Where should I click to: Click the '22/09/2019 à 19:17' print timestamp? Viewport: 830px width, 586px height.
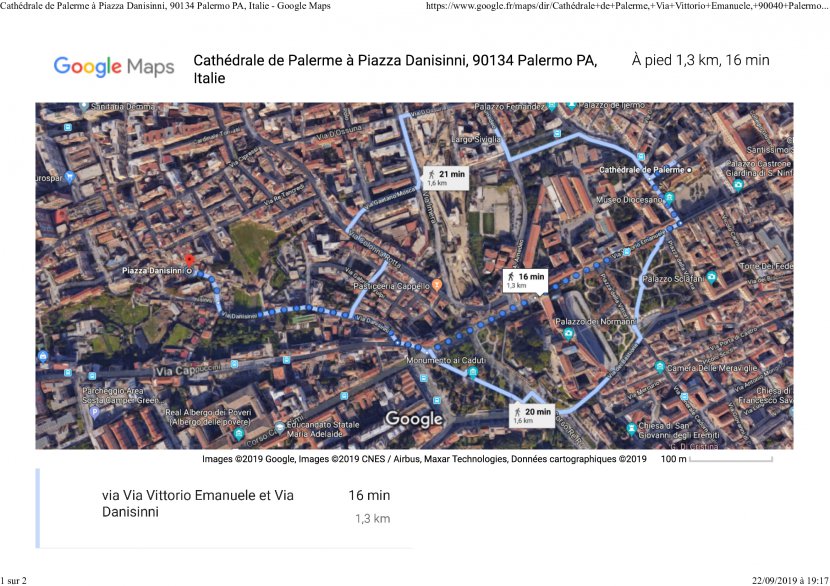(x=790, y=581)
